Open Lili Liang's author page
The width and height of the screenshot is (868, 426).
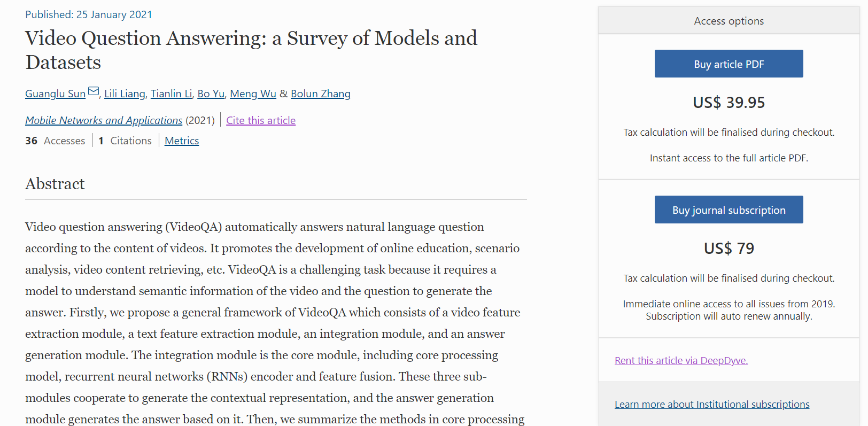tap(124, 94)
